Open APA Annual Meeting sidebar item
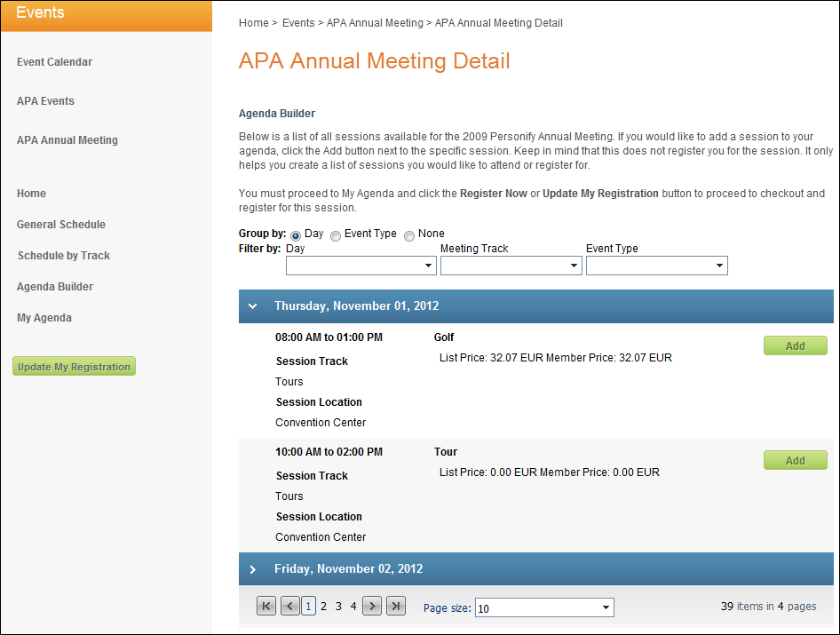Image resolution: width=840 pixels, height=635 pixels. (67, 140)
